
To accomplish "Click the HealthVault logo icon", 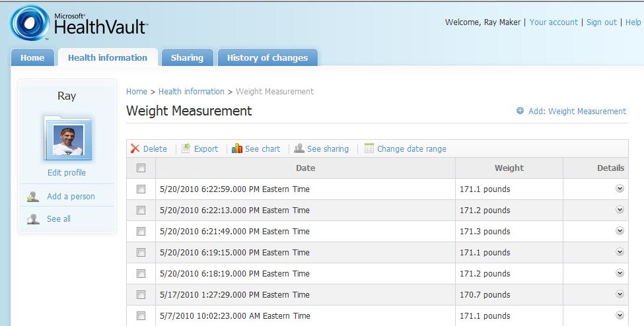I will point(30,23).
